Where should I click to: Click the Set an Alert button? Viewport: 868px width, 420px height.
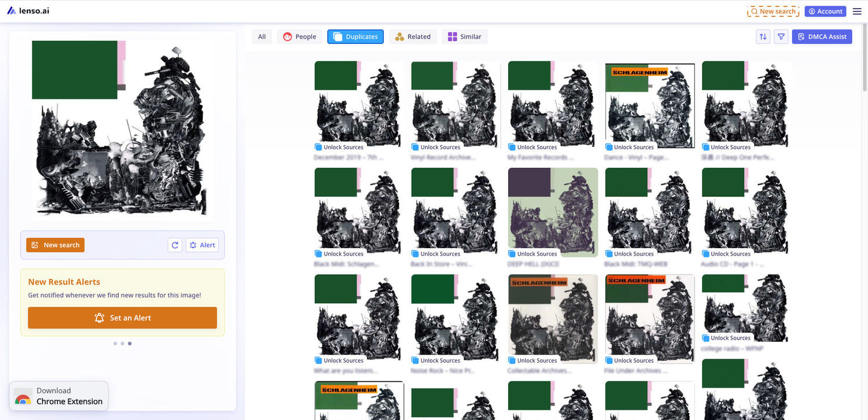(x=122, y=318)
